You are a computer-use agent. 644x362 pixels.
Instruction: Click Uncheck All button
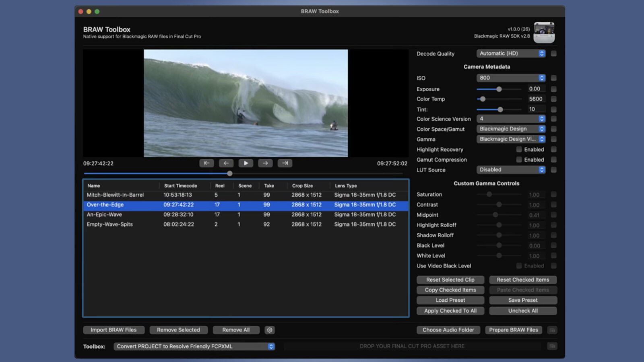(523, 311)
